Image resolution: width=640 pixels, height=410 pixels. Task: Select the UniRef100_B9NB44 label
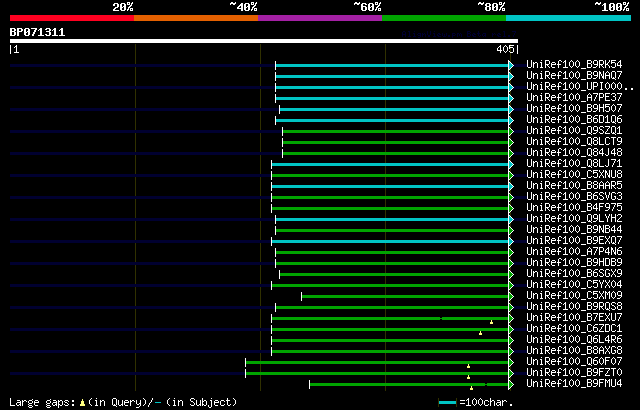pyautogui.click(x=574, y=230)
